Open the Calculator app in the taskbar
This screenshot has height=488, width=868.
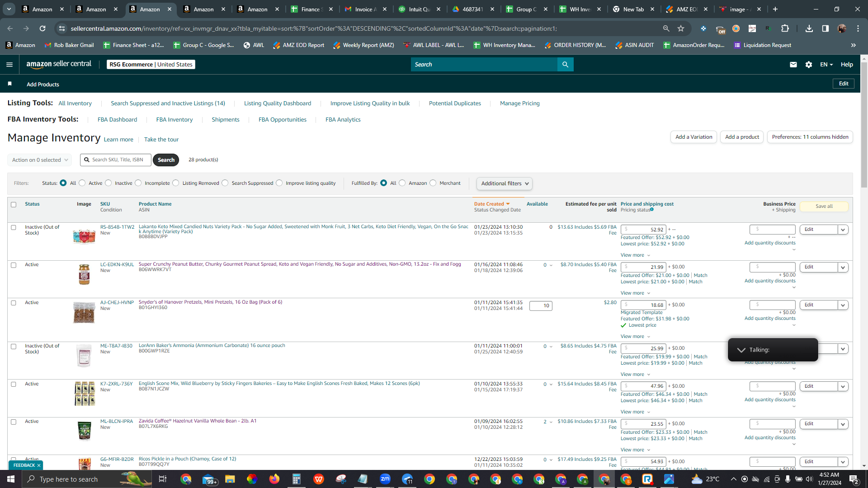point(297,479)
